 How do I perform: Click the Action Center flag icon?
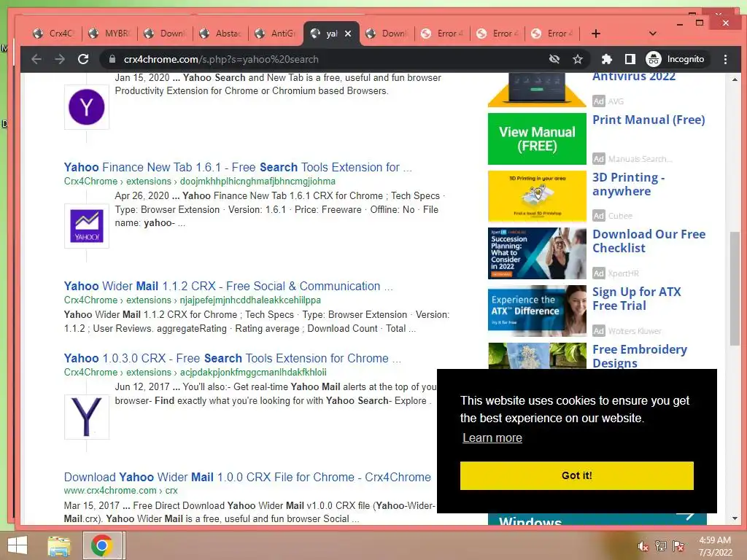[678, 546]
